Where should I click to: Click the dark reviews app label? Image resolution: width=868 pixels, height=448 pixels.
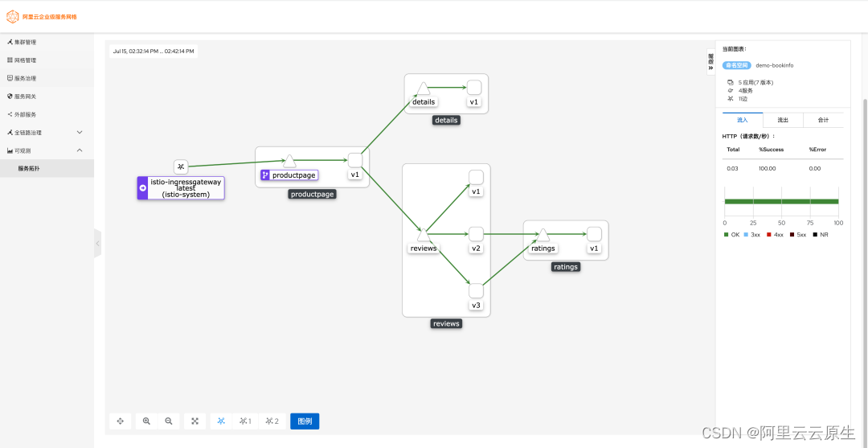point(446,323)
